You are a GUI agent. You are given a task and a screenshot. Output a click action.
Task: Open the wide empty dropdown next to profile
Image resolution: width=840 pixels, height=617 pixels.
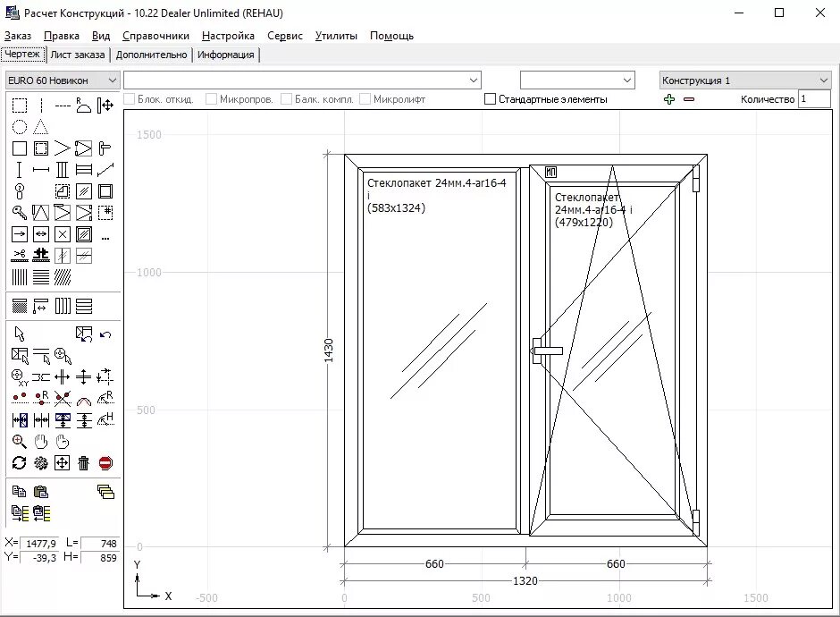pos(302,80)
